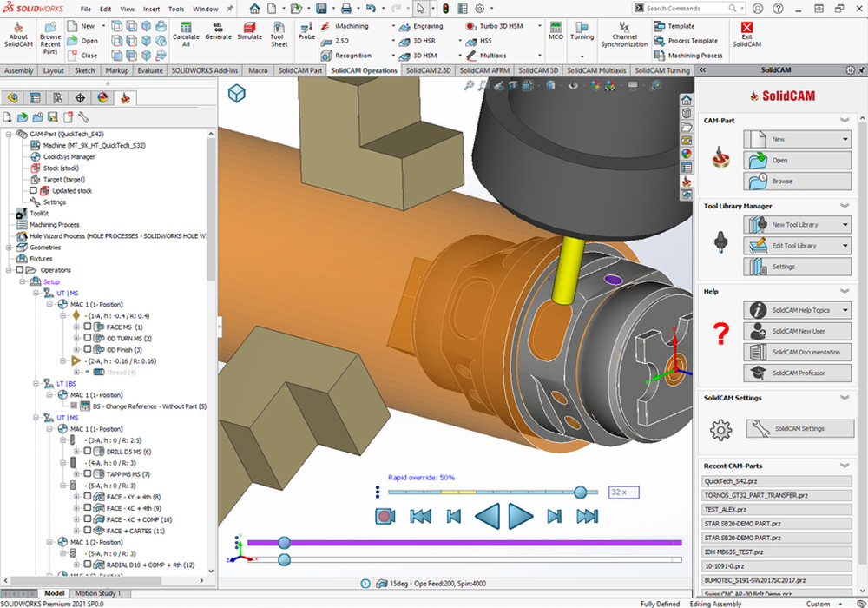
Task: Open the Tools menu
Action: click(176, 9)
